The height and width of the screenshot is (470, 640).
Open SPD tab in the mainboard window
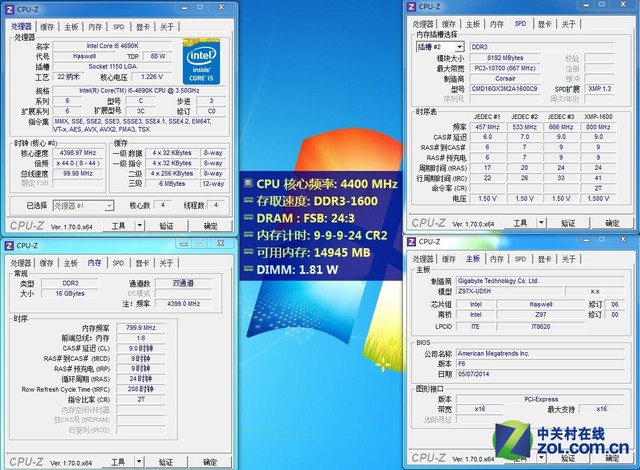pyautogui.click(x=520, y=259)
